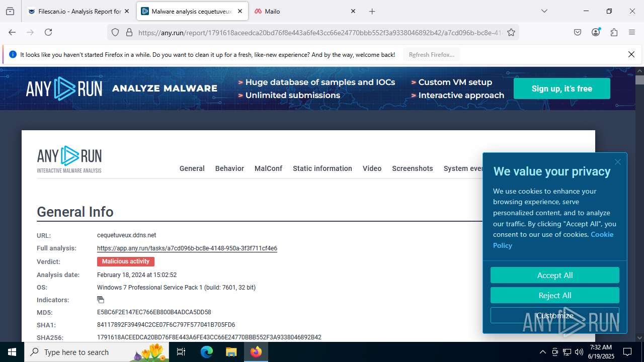Viewport: 644px width, 362px height.
Task: Open the notification center icon
Action: (x=627, y=352)
